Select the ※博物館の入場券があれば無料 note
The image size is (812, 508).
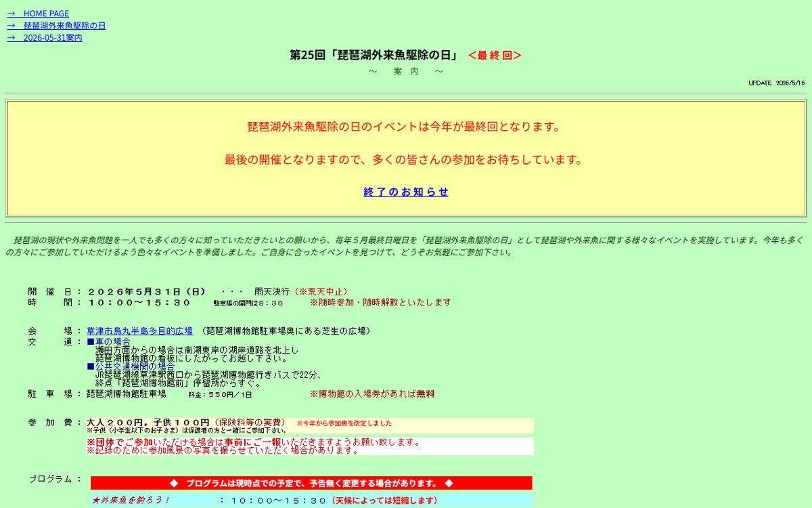(x=372, y=394)
